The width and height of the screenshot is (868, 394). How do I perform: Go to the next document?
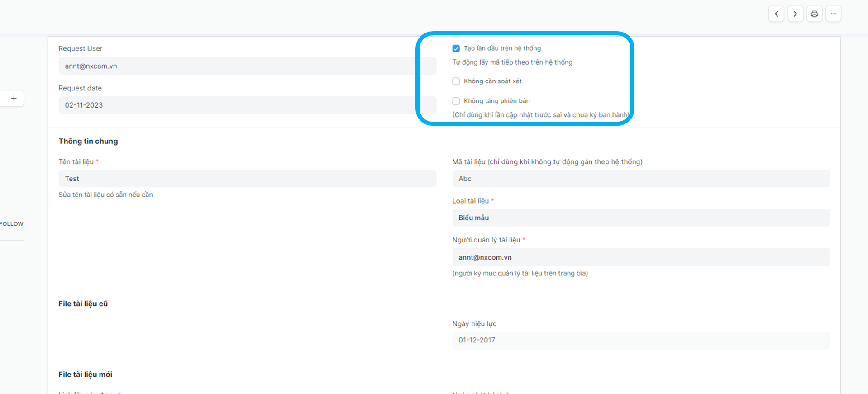795,14
